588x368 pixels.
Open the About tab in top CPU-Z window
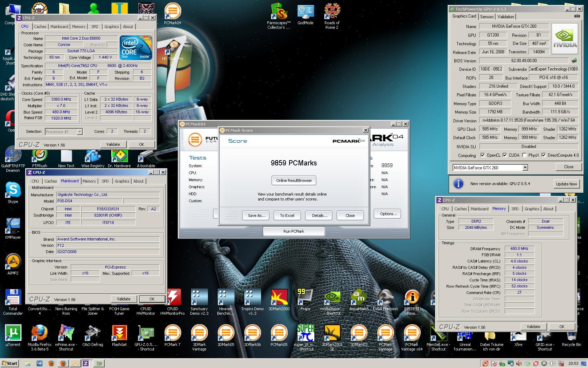(x=128, y=27)
